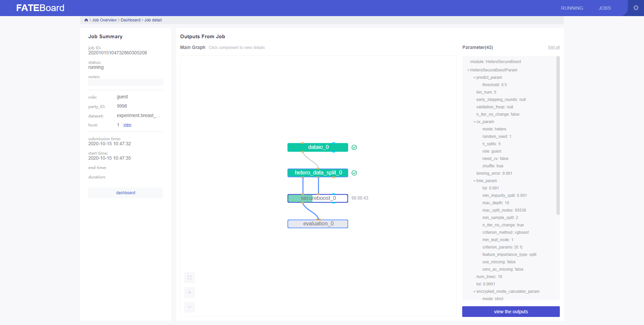
Task: Collapse HeteroSecureBoostParam tree
Action: pyautogui.click(x=468, y=70)
